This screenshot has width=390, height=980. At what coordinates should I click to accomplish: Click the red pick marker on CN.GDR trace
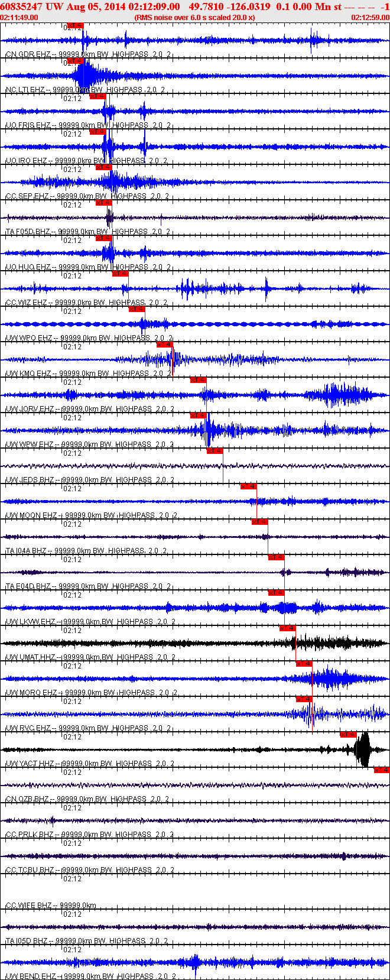pyautogui.click(x=76, y=25)
